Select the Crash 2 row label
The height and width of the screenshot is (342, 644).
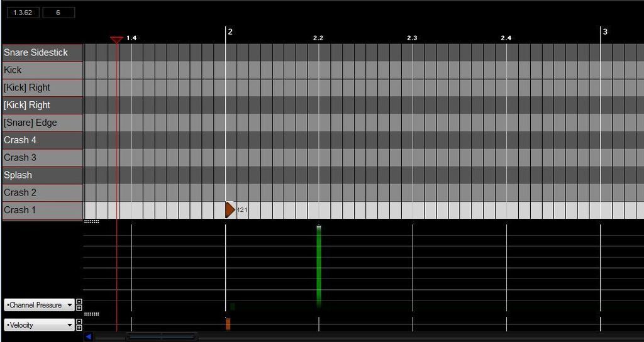[43, 192]
